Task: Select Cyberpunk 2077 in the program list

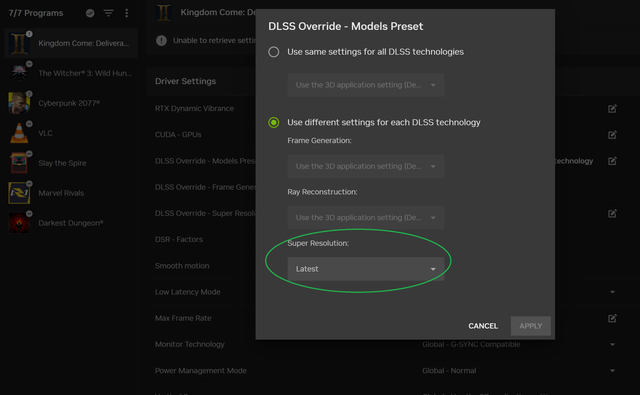Action: coord(71,103)
